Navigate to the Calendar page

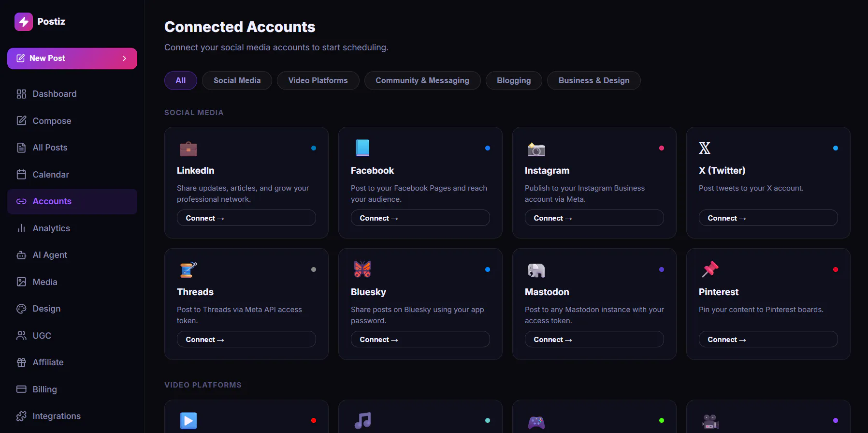click(72, 175)
